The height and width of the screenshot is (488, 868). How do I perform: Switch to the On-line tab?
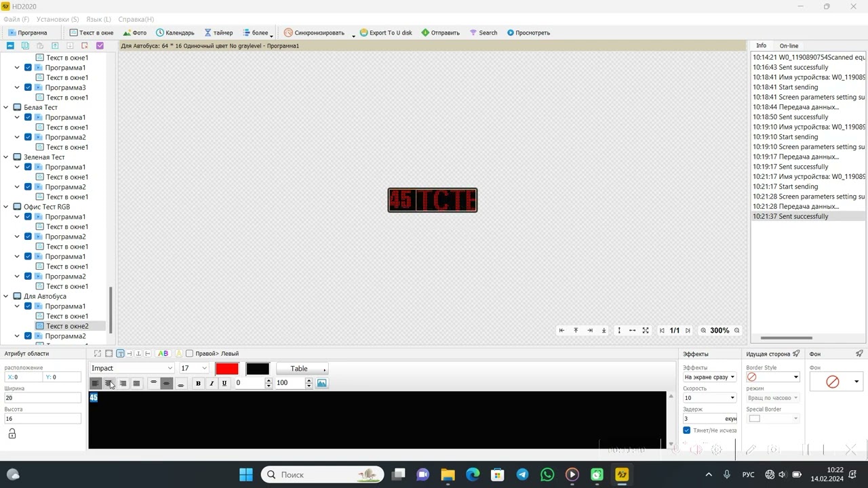click(789, 45)
